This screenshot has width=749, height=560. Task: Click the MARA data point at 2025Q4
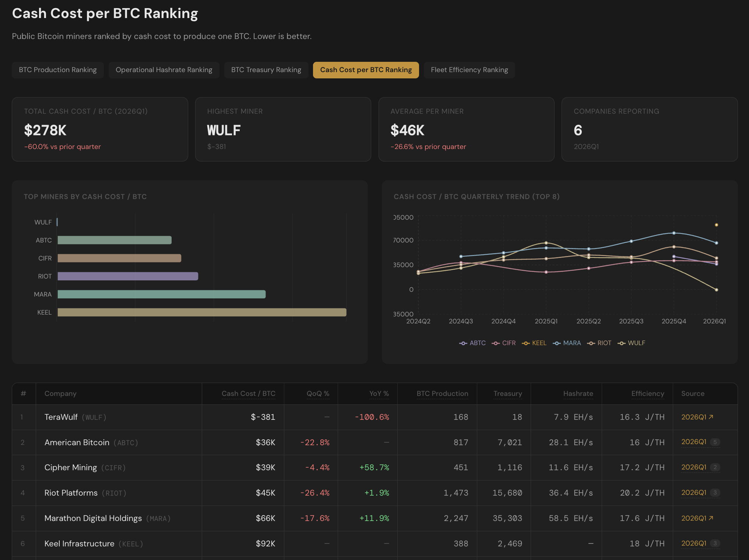pos(674,233)
